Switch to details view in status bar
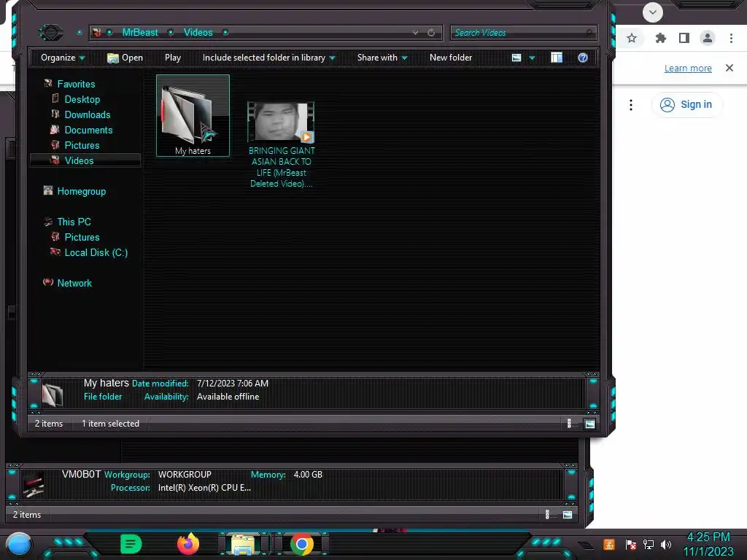The image size is (747, 560). point(569,424)
